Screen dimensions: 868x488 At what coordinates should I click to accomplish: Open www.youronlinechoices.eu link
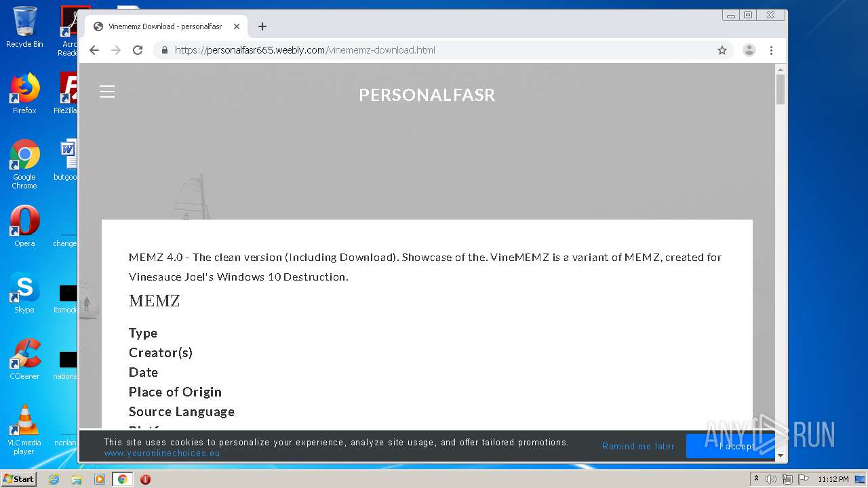point(162,453)
